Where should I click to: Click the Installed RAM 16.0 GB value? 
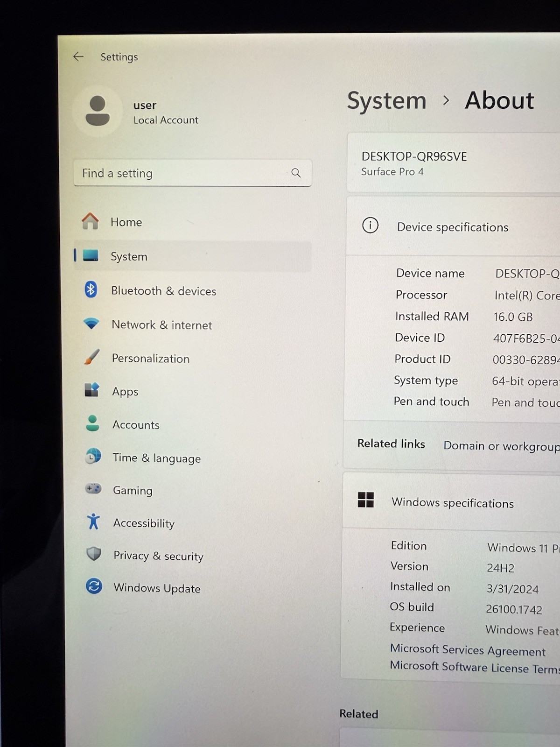coord(513,317)
